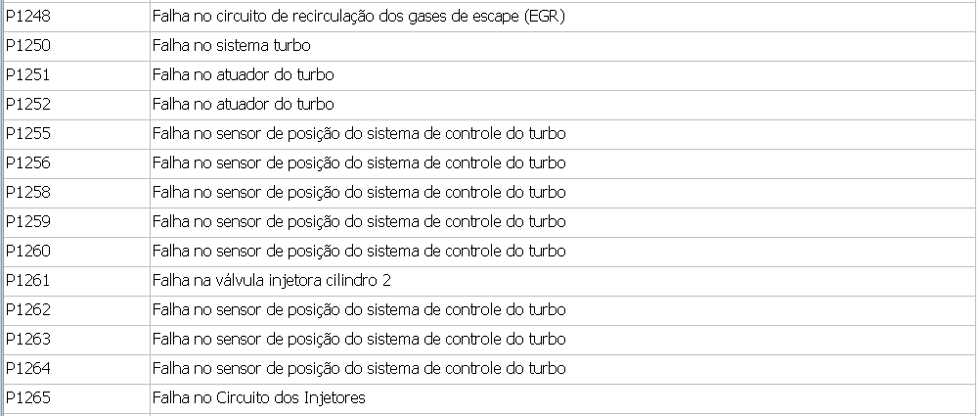Select the P1248 code cell
The width and height of the screenshot is (980, 416).
pos(28,17)
